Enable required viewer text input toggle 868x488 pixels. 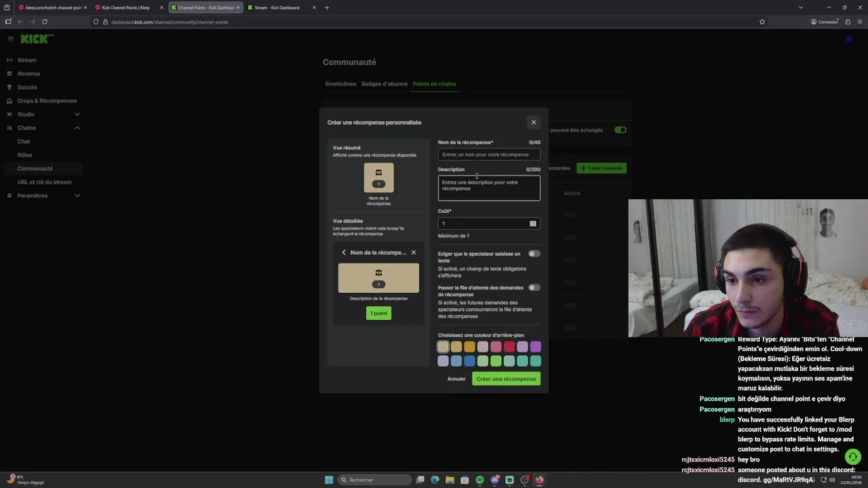pos(534,253)
